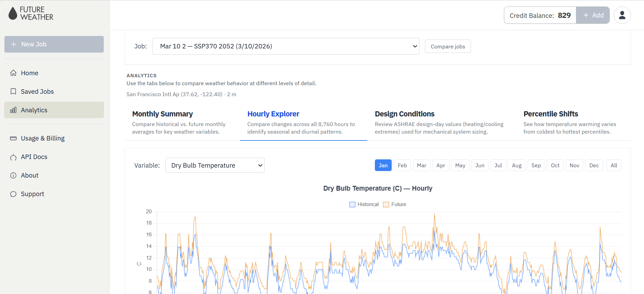Open Usage & Billing page
Viewport: 644px width, 294px height.
54,138
